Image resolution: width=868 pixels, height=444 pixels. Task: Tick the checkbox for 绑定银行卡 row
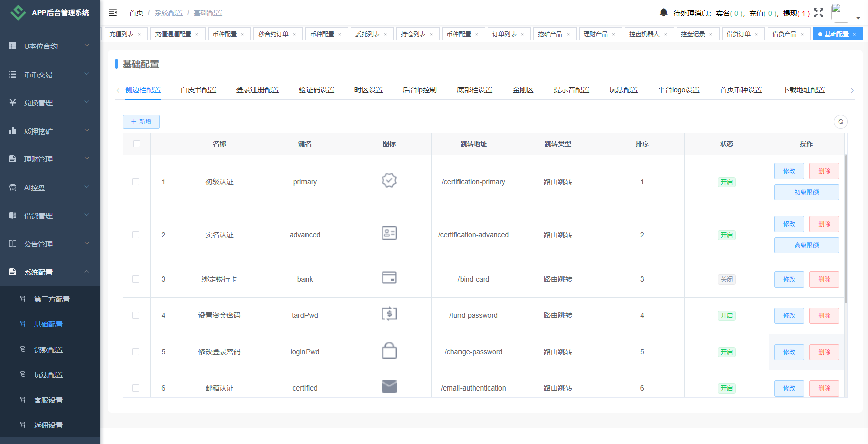click(x=136, y=279)
